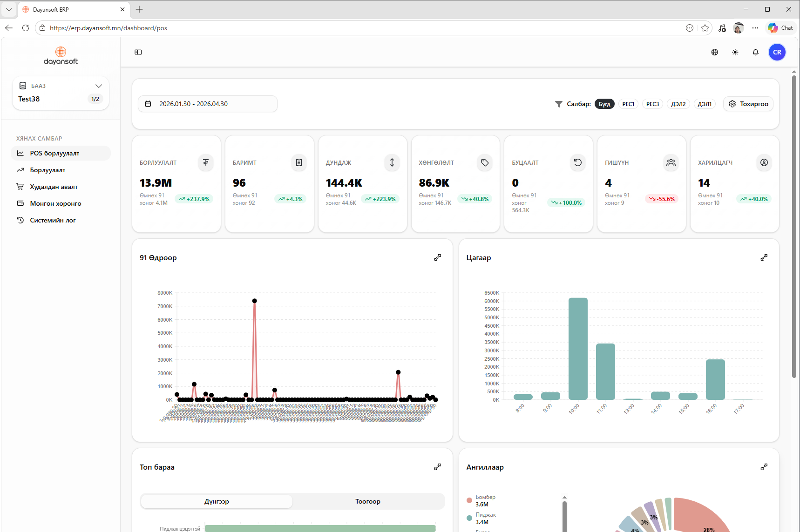Expand the Топ бараа panel

pos(438,467)
